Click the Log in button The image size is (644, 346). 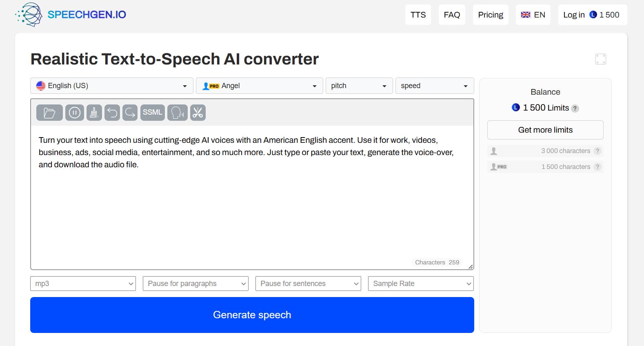[x=593, y=15]
